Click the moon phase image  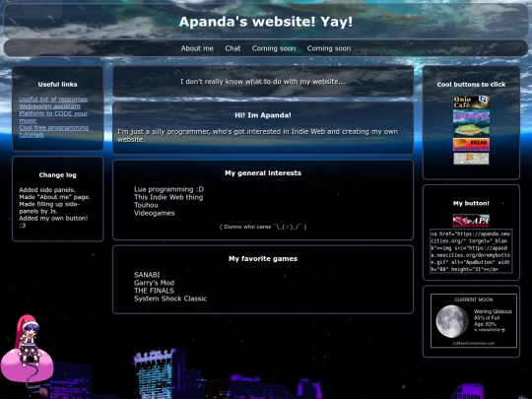coord(452,321)
